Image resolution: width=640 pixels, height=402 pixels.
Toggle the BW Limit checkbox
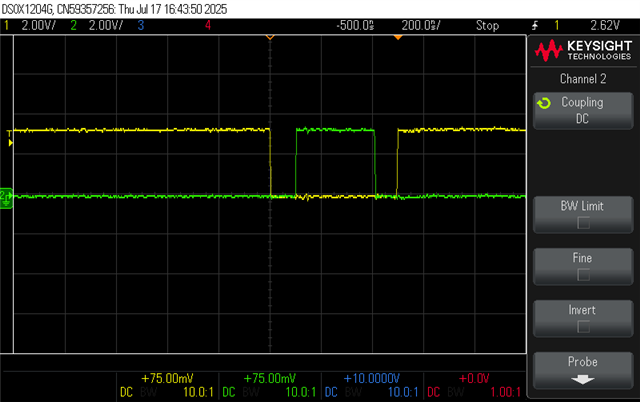click(x=583, y=223)
